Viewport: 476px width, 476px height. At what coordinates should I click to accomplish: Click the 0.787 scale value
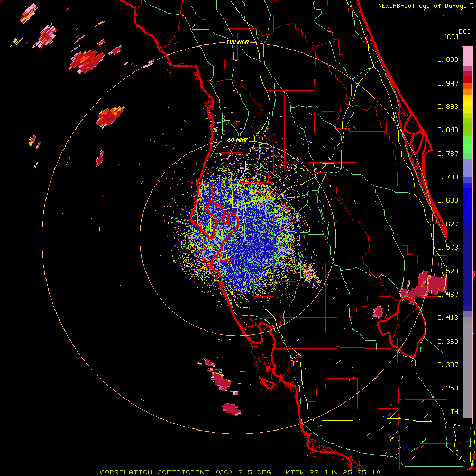448,153
